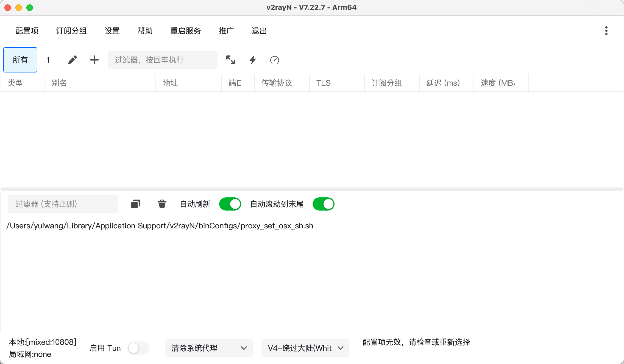Click the 重启服务 menu item
This screenshot has height=364, width=624.
tap(186, 31)
